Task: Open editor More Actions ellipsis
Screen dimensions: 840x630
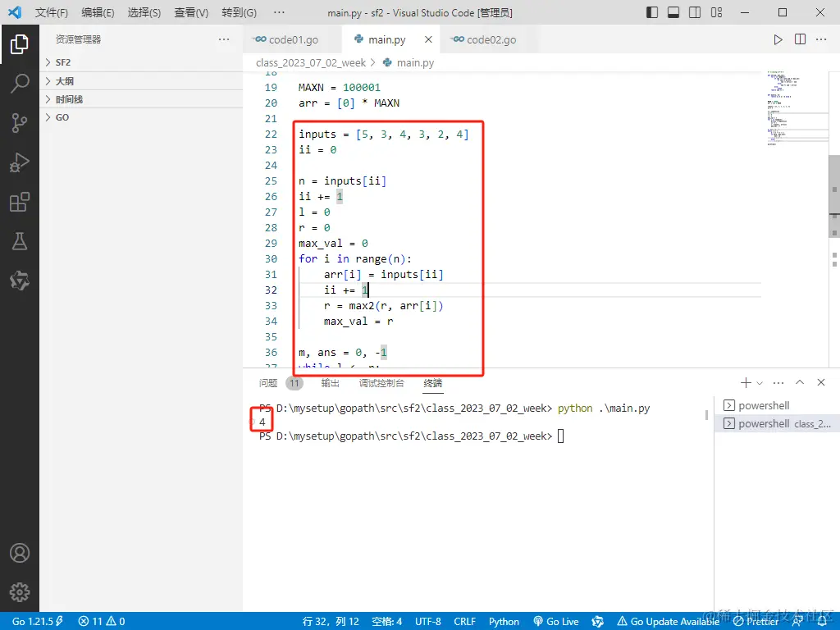Action: 821,39
